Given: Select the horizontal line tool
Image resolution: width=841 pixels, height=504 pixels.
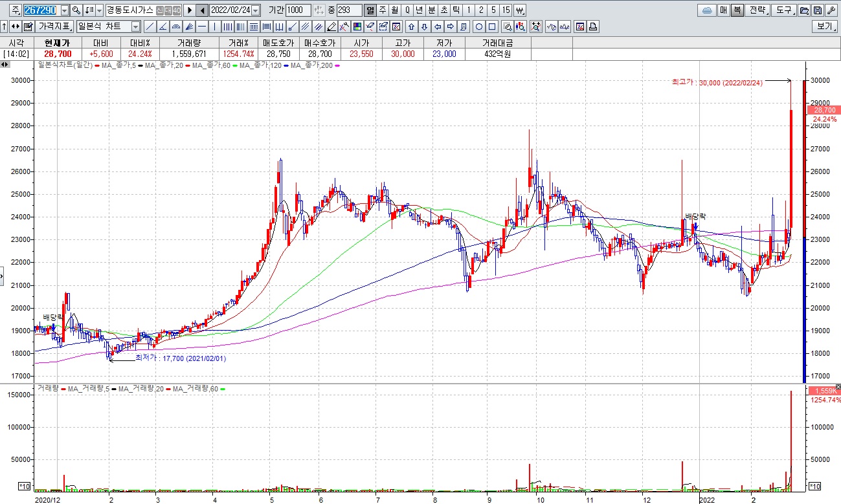Looking at the screenshot, I should click(x=202, y=27).
